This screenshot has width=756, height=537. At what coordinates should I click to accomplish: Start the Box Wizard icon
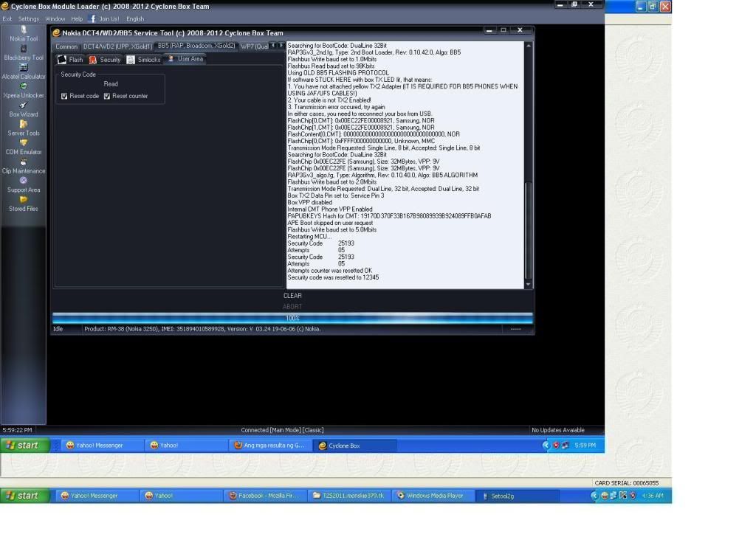[x=24, y=105]
